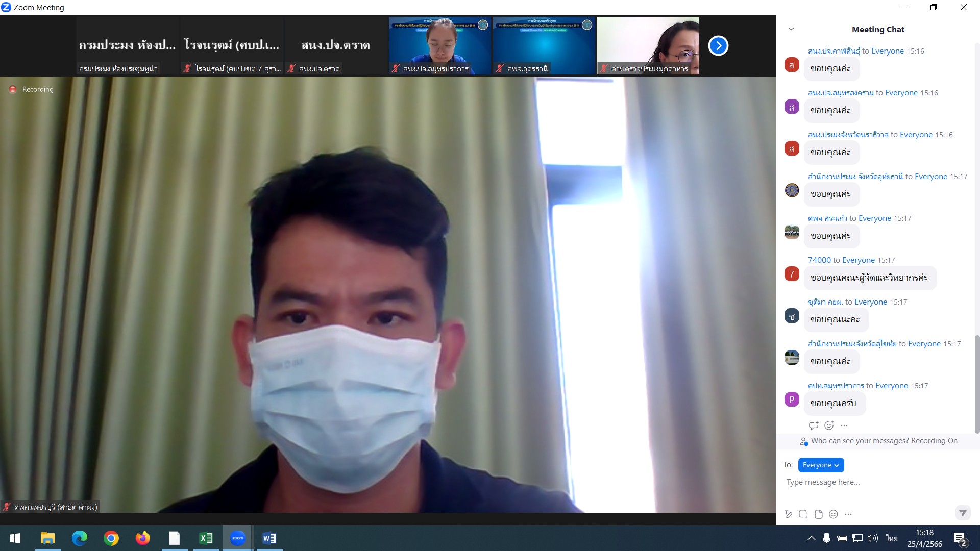
Task: Click the send message arrow button
Action: click(x=963, y=513)
